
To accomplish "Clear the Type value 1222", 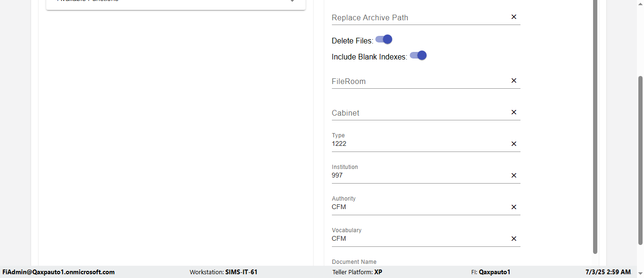I will coord(514,144).
